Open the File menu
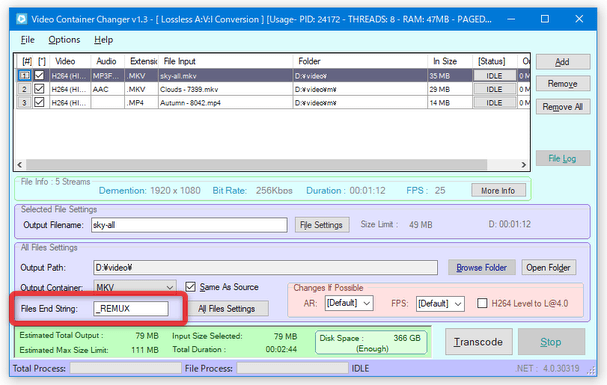This screenshot has width=607, height=385. 27,40
